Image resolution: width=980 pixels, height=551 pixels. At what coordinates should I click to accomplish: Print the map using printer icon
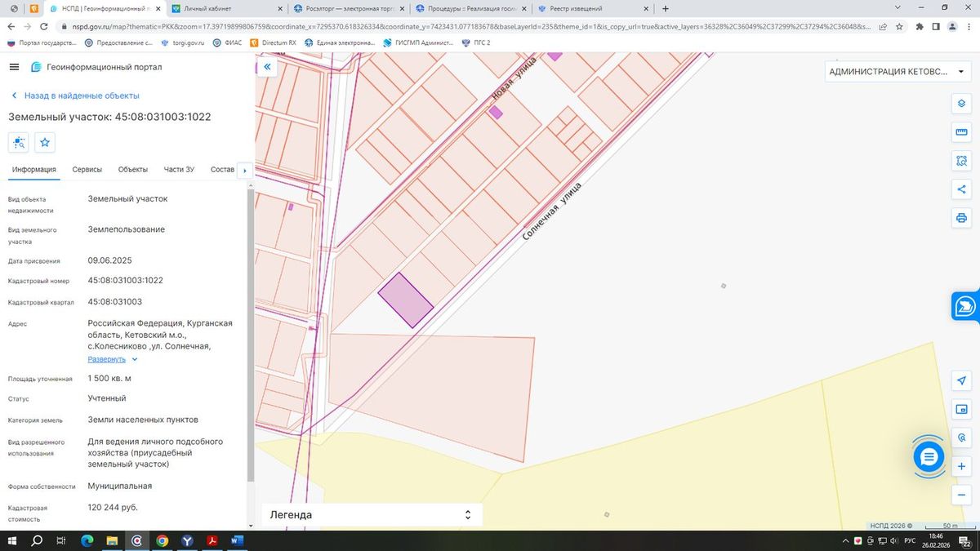[961, 218]
